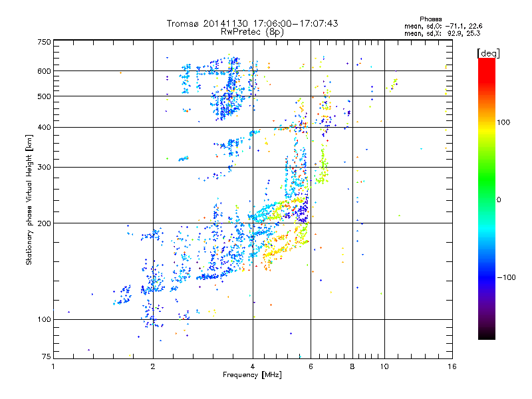Click the y-axis '300' tick label
The image size is (532, 399).
(x=45, y=168)
